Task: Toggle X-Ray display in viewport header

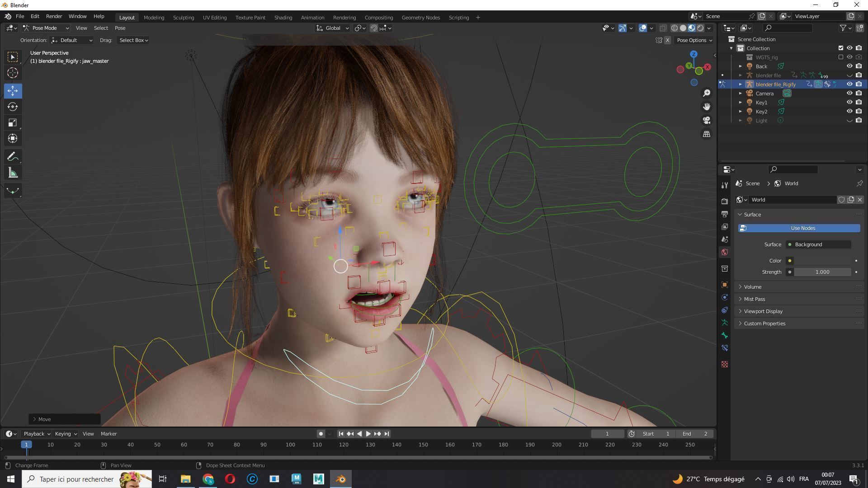Action: (663, 28)
